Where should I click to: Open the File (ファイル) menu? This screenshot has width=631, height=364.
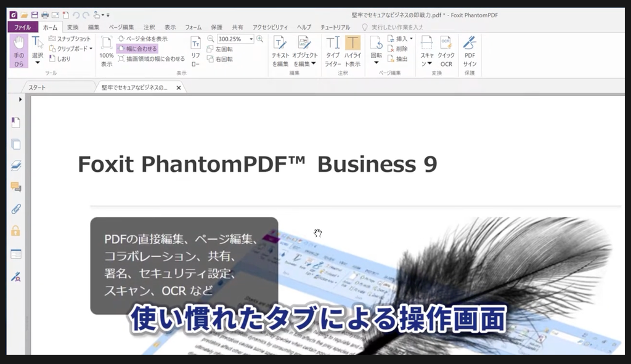pyautogui.click(x=22, y=27)
